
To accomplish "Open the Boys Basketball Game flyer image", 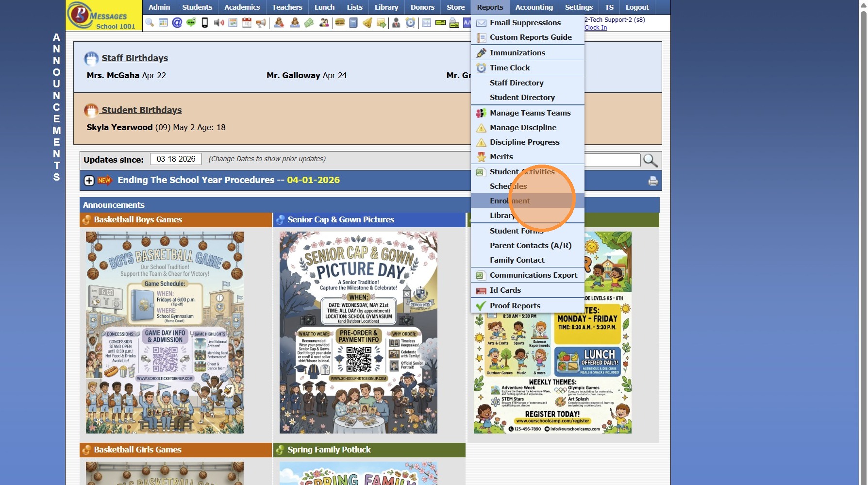I will (x=165, y=333).
